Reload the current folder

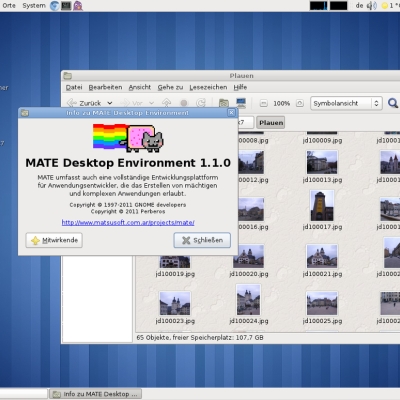click(x=201, y=103)
